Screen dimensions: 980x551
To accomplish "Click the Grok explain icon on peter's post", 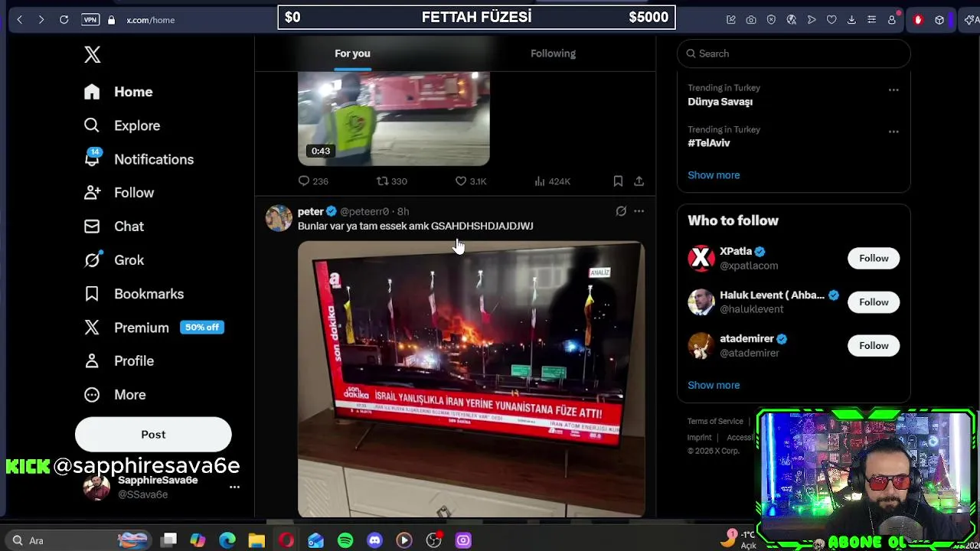I will click(621, 211).
